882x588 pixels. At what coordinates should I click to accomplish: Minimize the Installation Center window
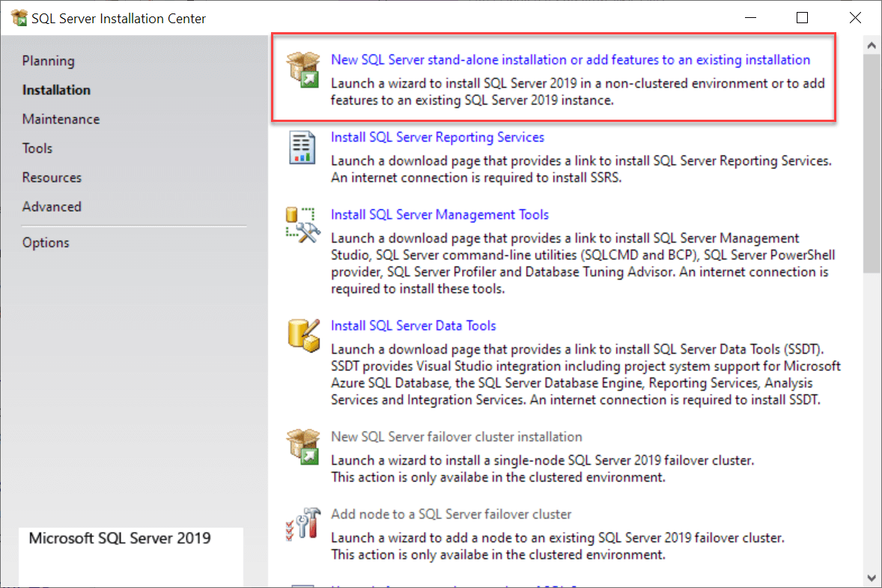[750, 18]
